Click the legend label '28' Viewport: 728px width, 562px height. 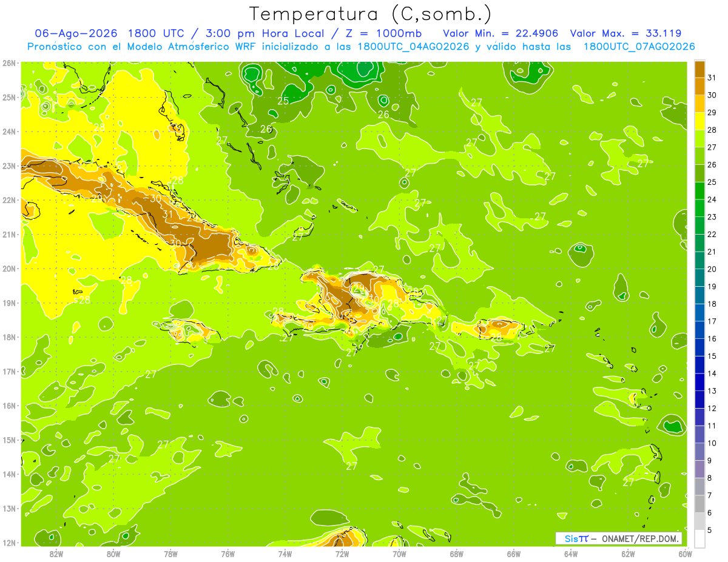(x=712, y=130)
